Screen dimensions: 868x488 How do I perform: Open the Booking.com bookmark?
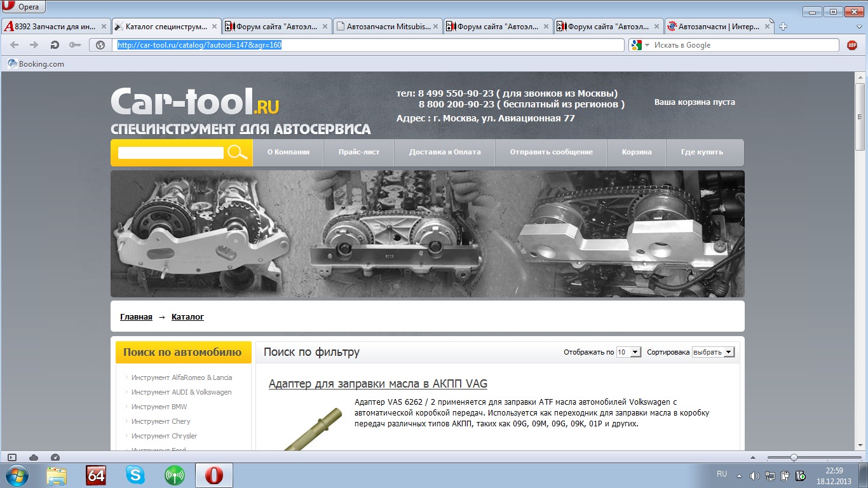tap(36, 64)
